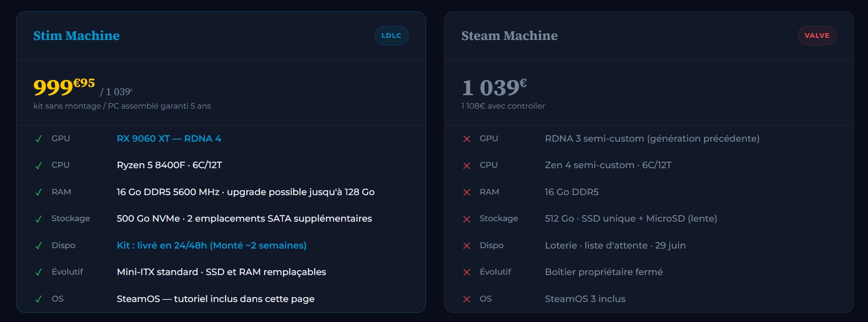Click SteamOS 3 inclus
868x322 pixels.
point(585,299)
